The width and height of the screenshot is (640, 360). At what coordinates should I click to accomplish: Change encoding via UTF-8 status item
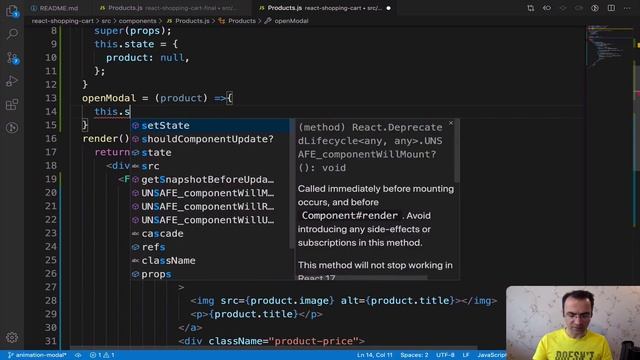coord(445,355)
